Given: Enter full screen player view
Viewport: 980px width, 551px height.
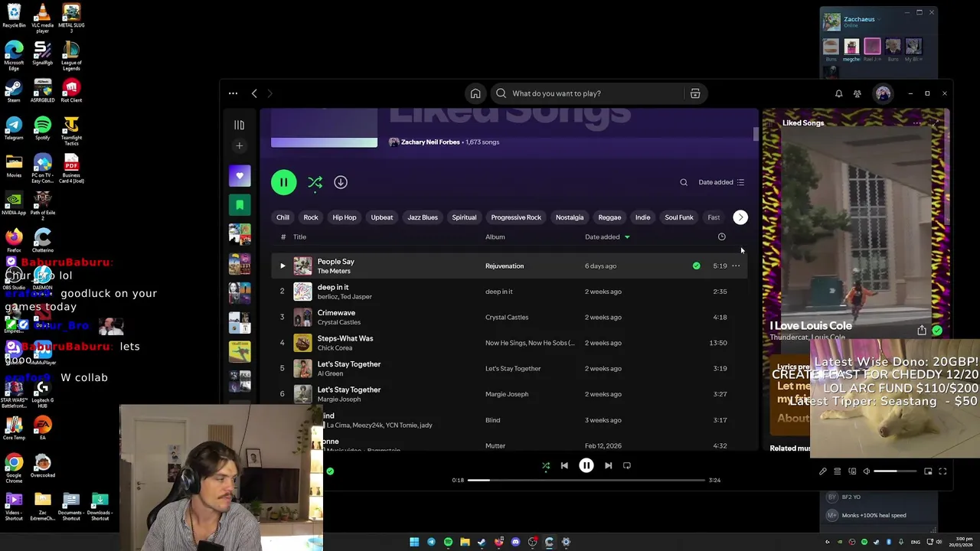Looking at the screenshot, I should click(x=942, y=471).
